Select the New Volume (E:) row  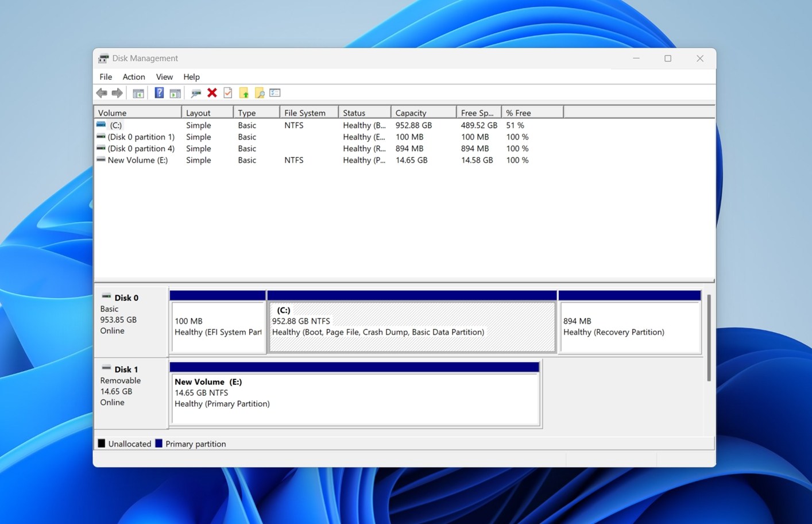[137, 160]
